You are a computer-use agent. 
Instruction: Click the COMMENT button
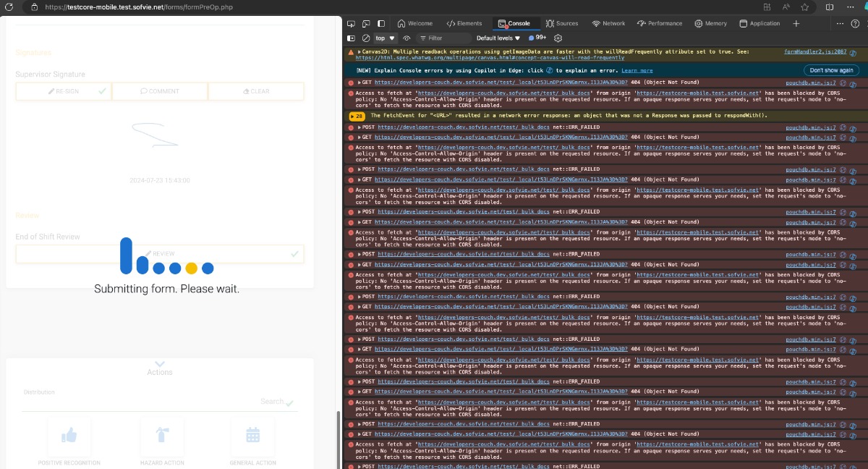pos(160,91)
